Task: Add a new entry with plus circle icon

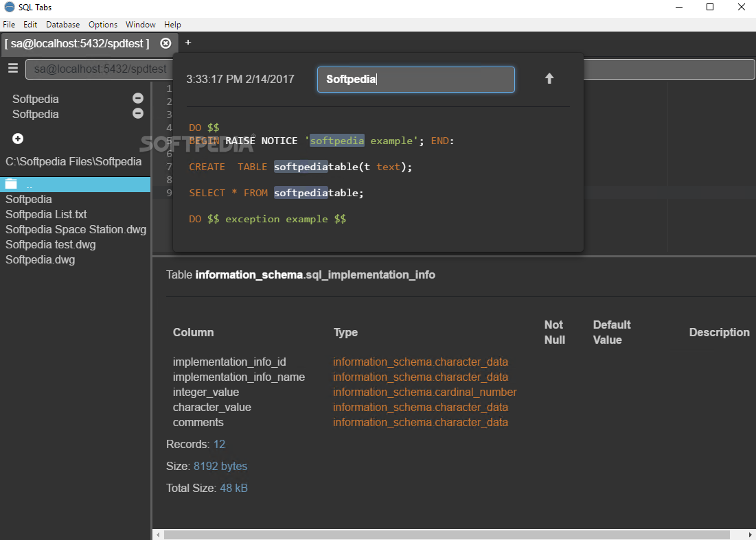Action: [18, 139]
